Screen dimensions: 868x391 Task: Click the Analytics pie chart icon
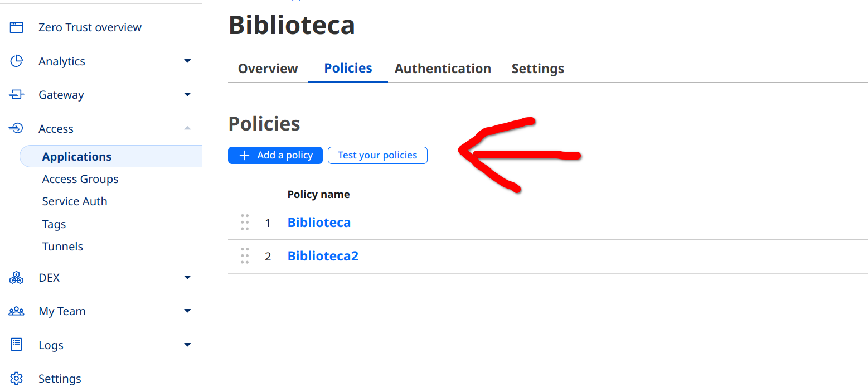(x=17, y=61)
